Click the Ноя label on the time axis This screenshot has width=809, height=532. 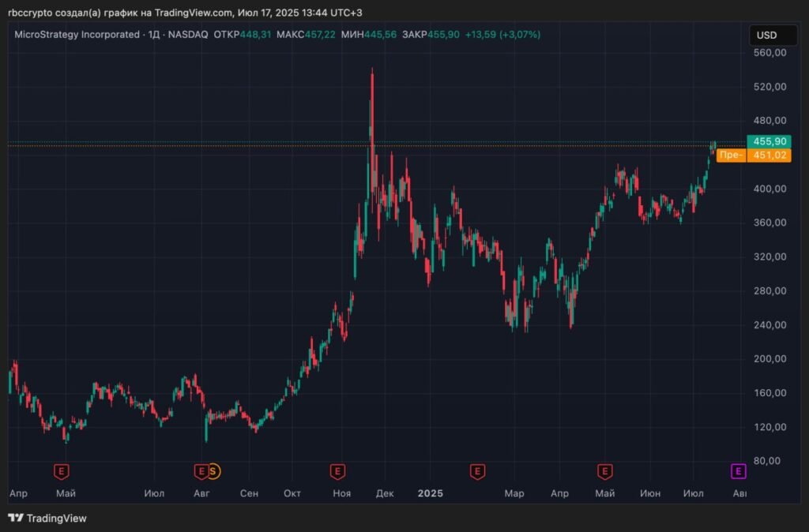(341, 493)
